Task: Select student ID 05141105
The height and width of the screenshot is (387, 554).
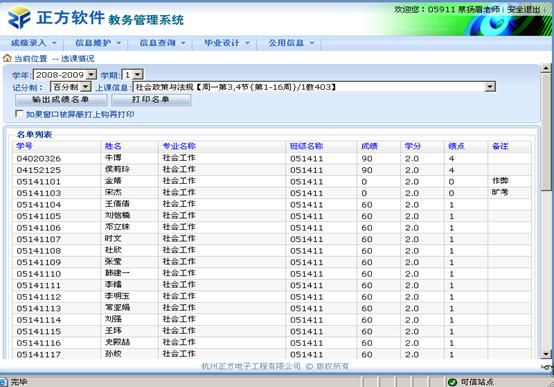Action: (x=39, y=216)
